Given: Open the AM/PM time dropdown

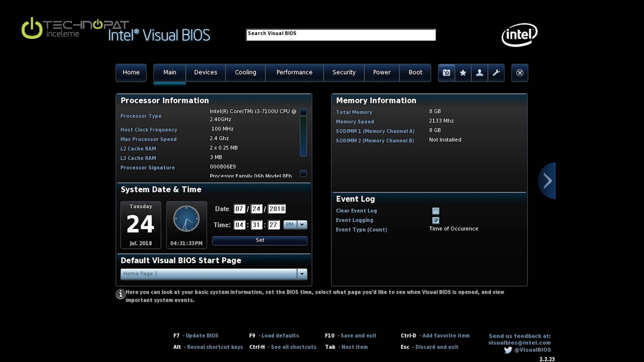Looking at the screenshot, I should [302, 224].
